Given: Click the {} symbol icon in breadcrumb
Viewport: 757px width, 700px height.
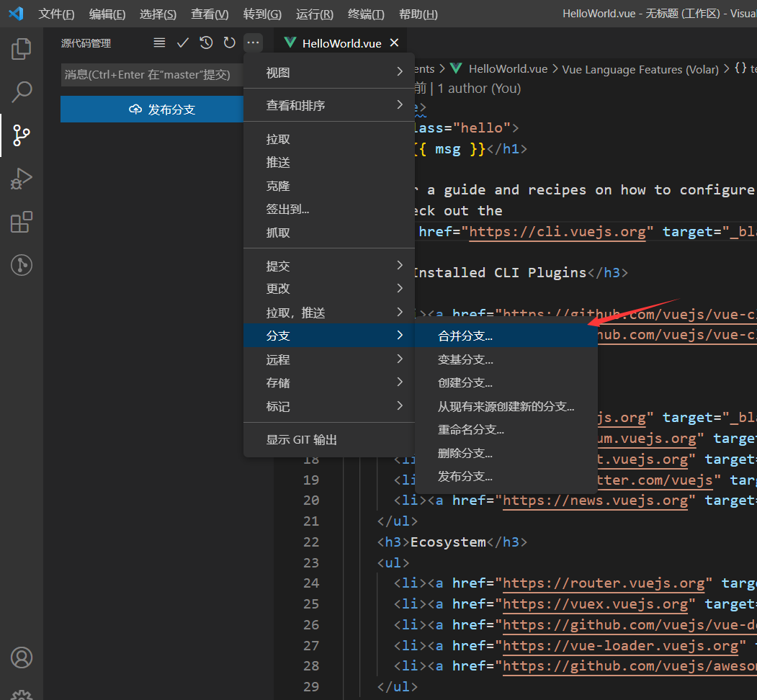Looking at the screenshot, I should (x=740, y=68).
